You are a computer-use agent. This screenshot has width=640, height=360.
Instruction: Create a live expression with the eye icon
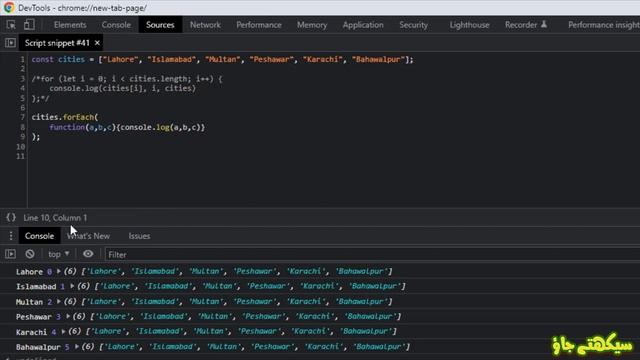88,254
